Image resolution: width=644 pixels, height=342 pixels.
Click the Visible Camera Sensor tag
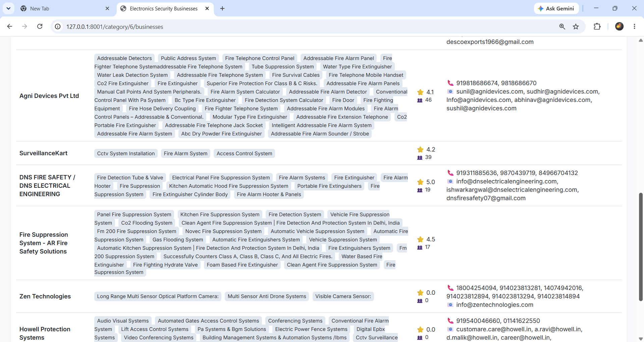tap(343, 296)
